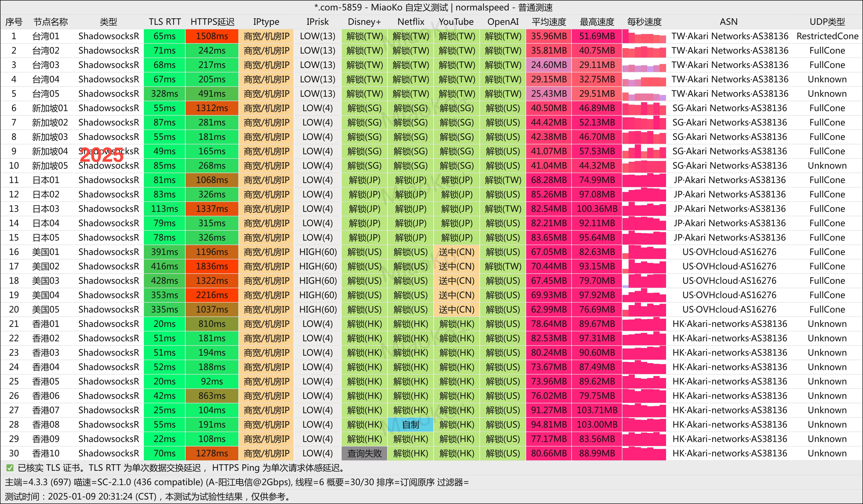
Task: Click the gray 查询失败 Disney+ cell
Action: click(364, 453)
